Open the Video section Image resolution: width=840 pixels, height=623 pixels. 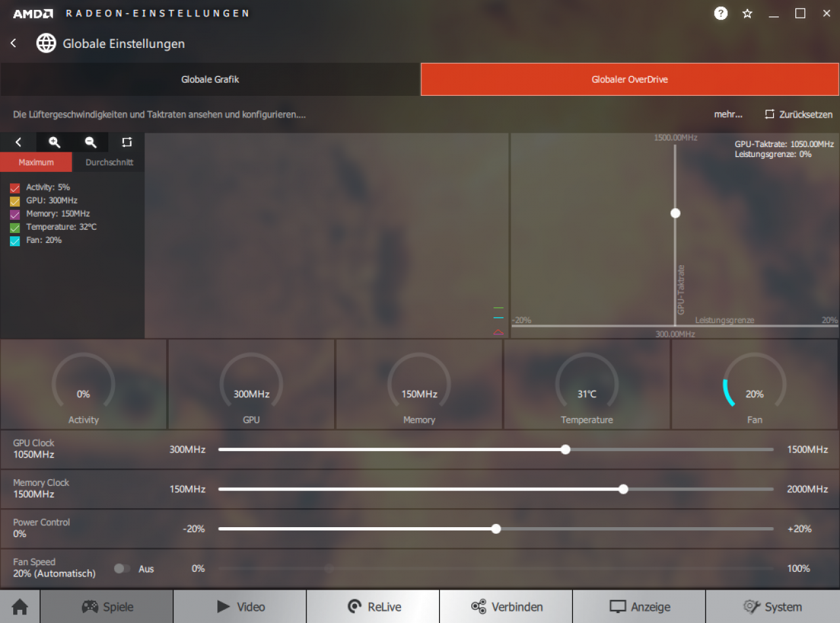click(x=240, y=607)
